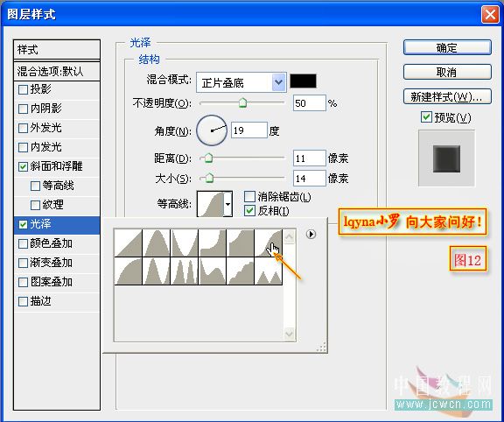Click the angle dial for 角度

tap(212, 130)
